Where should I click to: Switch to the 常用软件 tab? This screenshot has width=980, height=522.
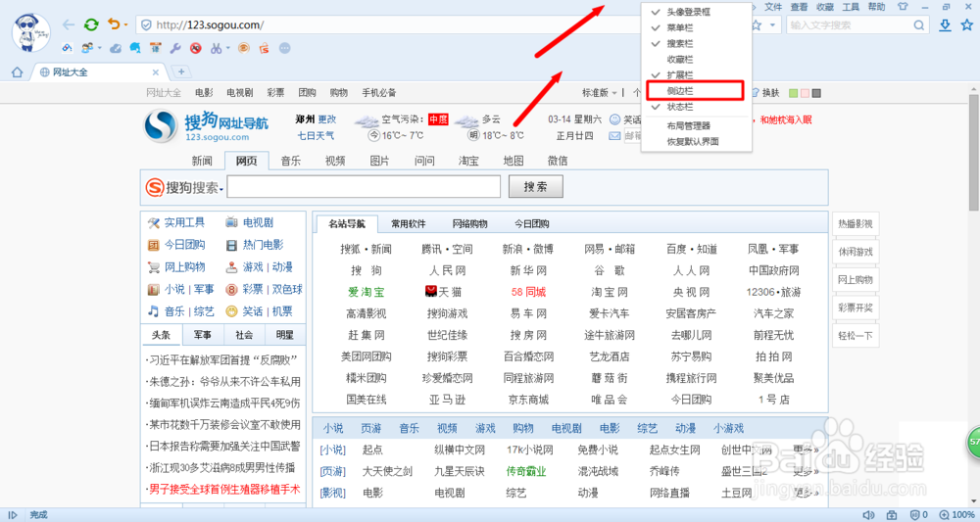(x=408, y=223)
